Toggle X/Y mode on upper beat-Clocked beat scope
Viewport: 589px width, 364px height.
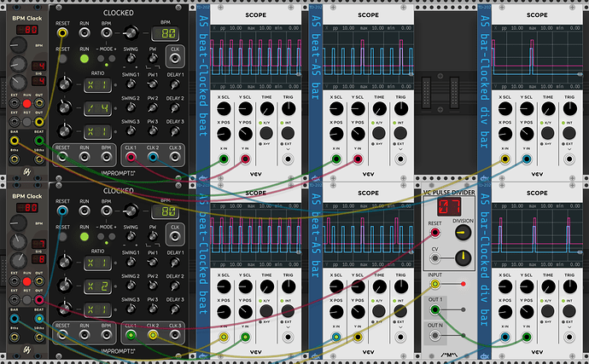click(266, 133)
